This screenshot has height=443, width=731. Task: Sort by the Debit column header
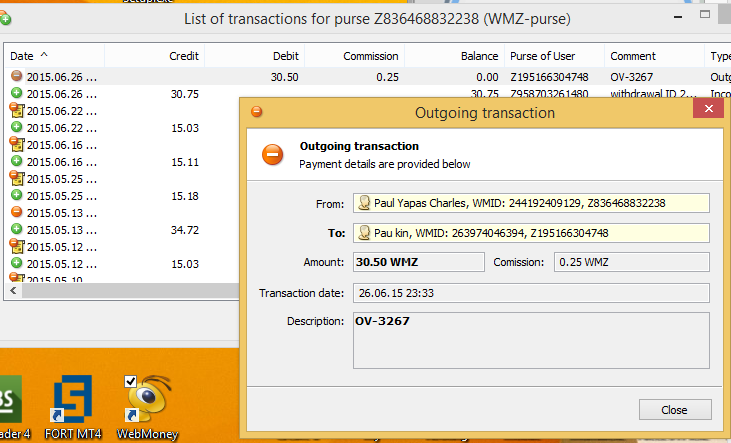coord(255,56)
